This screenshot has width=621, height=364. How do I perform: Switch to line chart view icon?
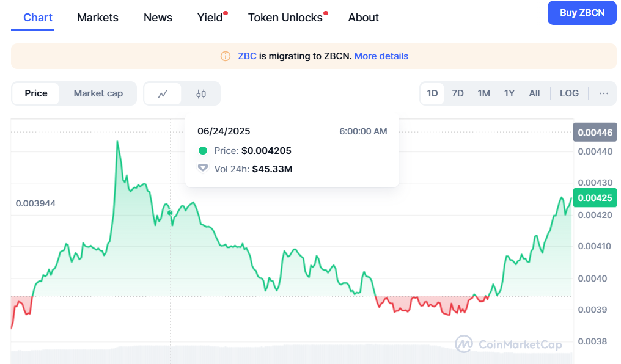click(x=163, y=94)
